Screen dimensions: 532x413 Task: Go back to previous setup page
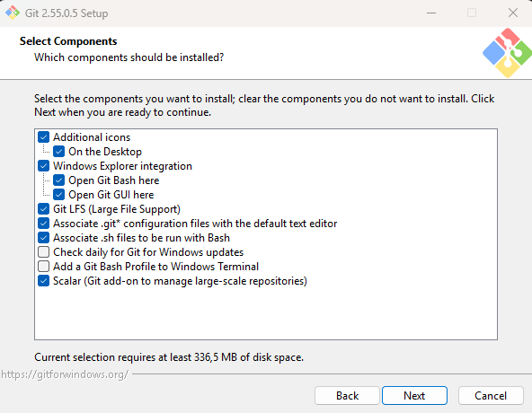pyautogui.click(x=347, y=396)
